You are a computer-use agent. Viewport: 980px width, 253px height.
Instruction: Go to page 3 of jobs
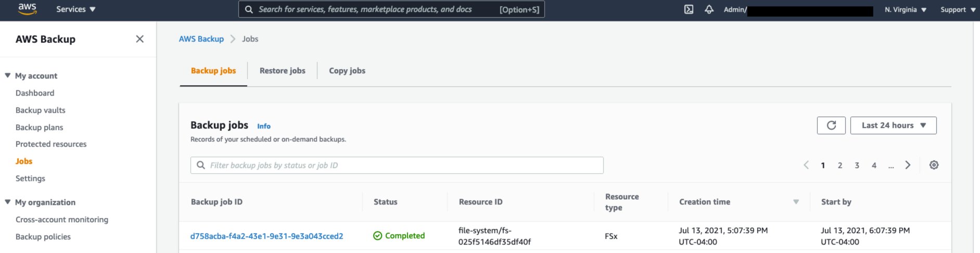pyautogui.click(x=857, y=166)
